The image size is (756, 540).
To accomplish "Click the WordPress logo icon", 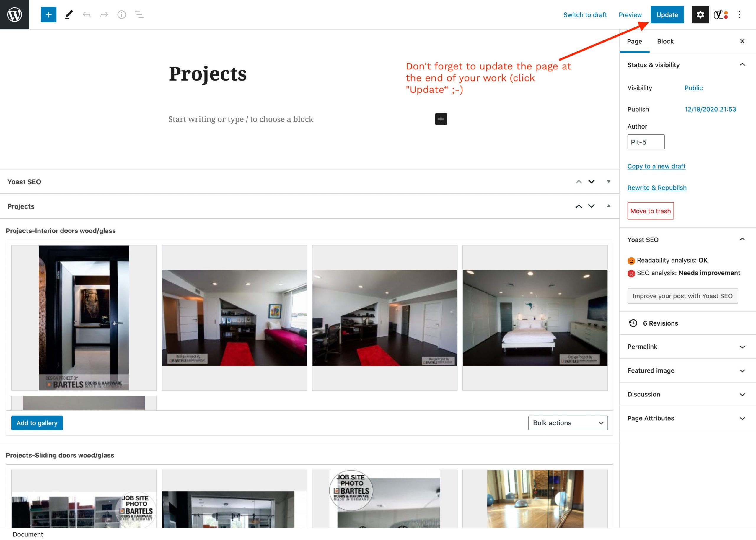I will pos(15,15).
